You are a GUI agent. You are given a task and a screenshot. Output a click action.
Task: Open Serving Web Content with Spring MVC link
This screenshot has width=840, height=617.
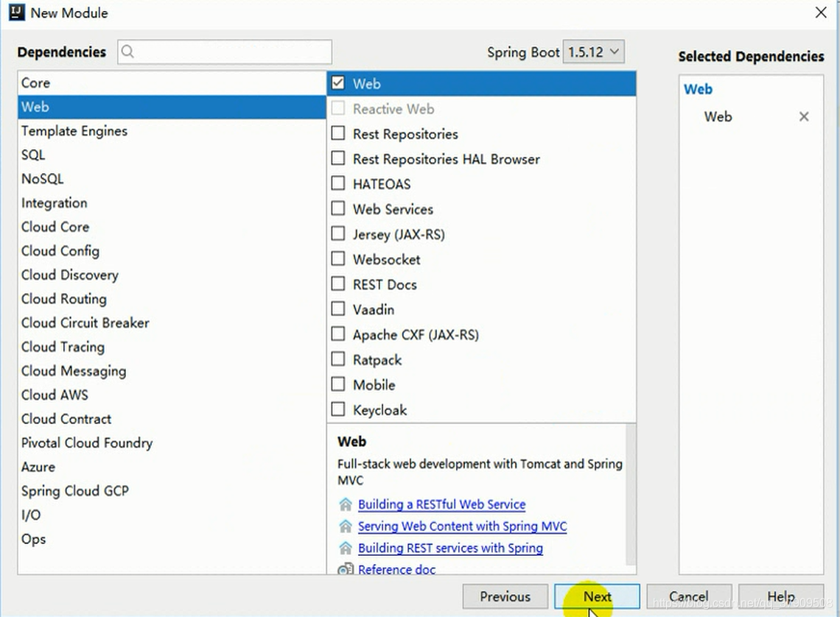462,526
